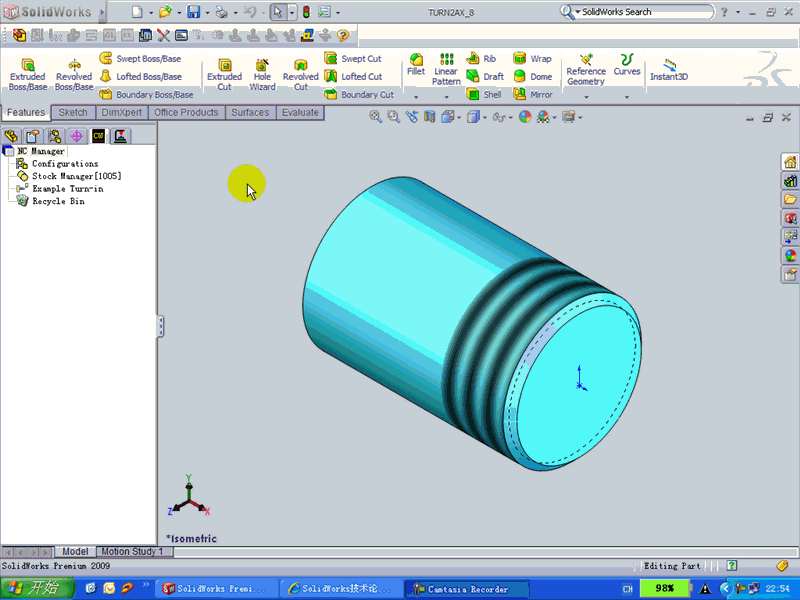Click the Edit Appearance color ball icon
This screenshot has width=800, height=600.
pyautogui.click(x=525, y=117)
